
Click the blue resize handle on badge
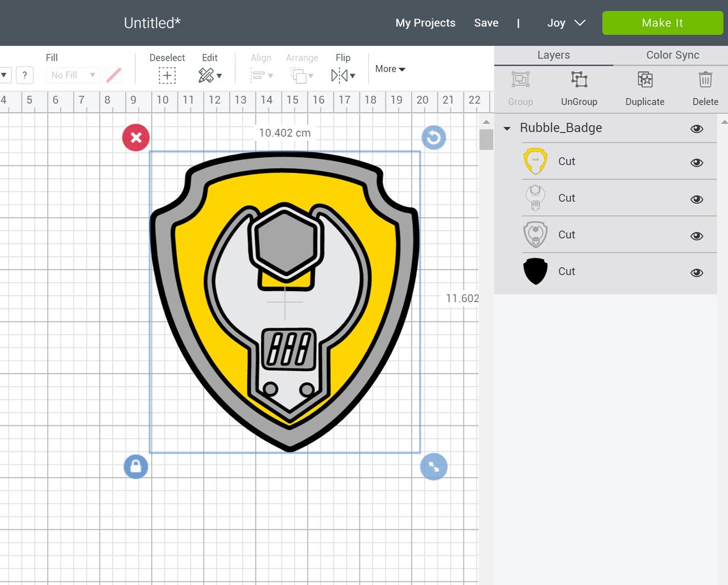pos(434,467)
